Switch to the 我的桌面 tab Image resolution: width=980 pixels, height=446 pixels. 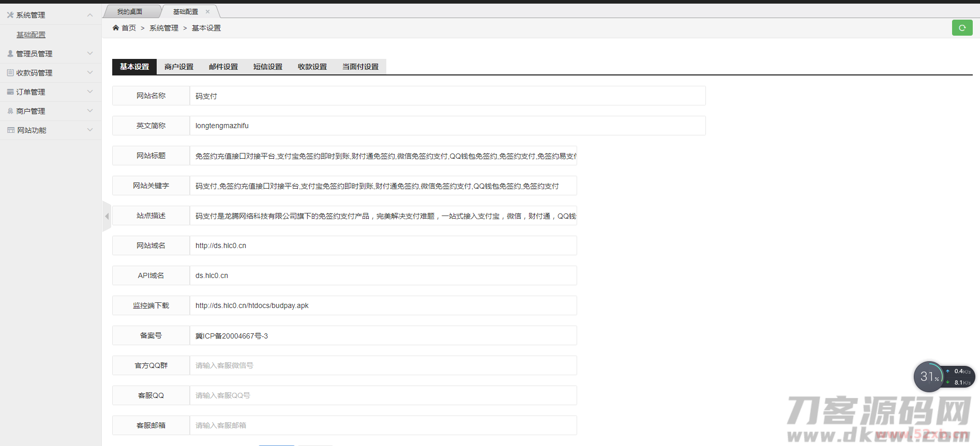pos(130,11)
